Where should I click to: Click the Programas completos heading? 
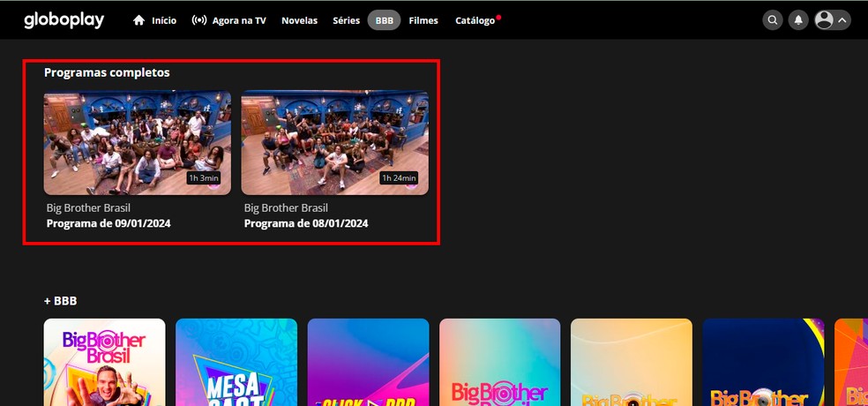tap(107, 72)
